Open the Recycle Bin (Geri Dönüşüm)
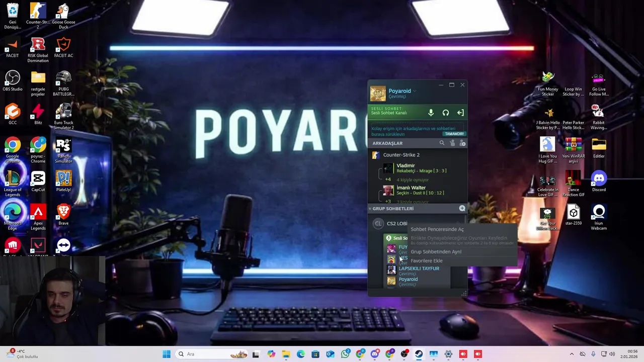 click(x=13, y=16)
